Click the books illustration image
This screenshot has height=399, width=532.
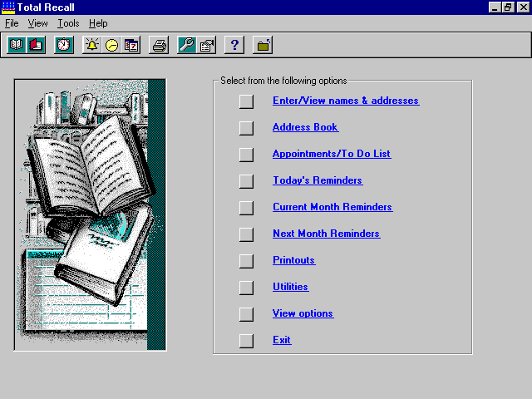tap(90, 215)
